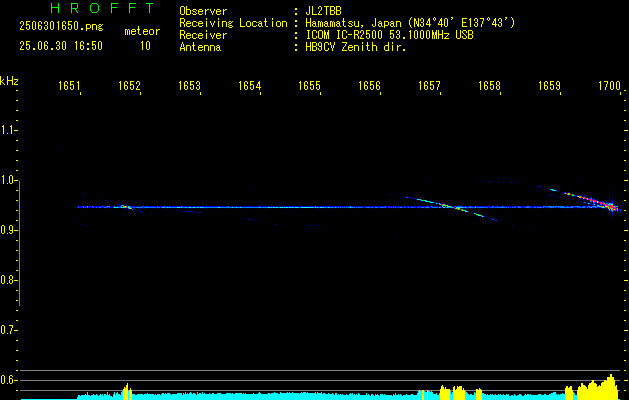Click the 1656 time axis marker
The height and width of the screenshot is (400, 629).
(369, 85)
